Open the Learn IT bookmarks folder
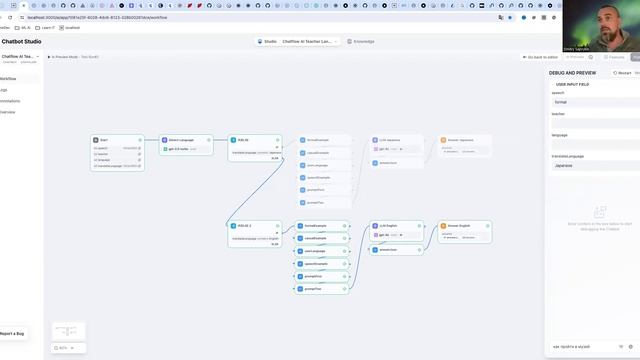The height and width of the screenshot is (360, 640). tap(45, 28)
